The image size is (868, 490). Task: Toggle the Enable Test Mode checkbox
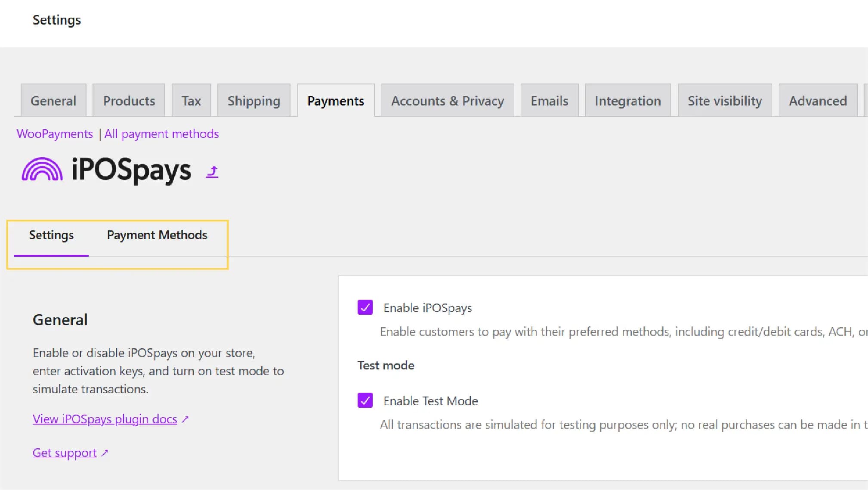[365, 400]
